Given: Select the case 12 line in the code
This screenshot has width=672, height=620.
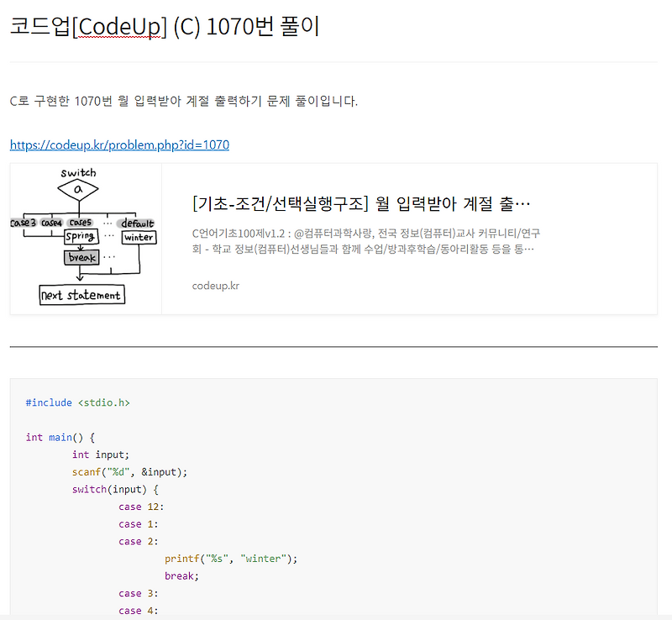Looking at the screenshot, I should 143,507.
